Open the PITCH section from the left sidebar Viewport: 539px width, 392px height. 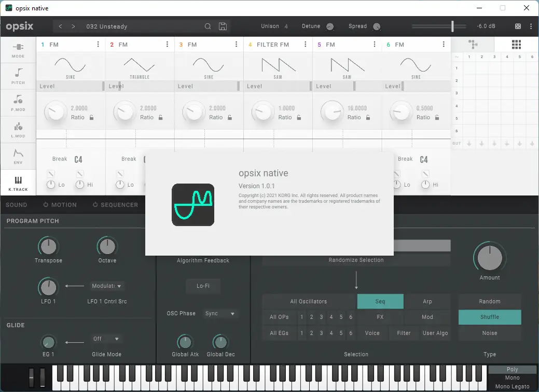[18, 76]
